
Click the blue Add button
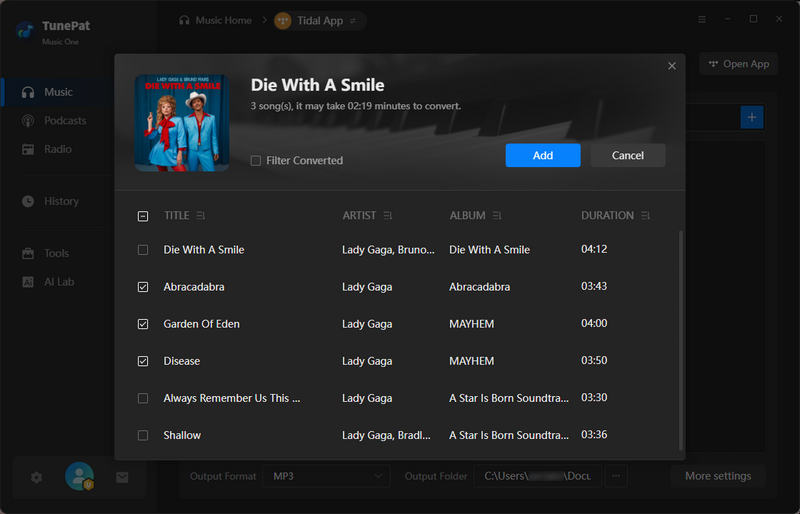pyautogui.click(x=542, y=155)
